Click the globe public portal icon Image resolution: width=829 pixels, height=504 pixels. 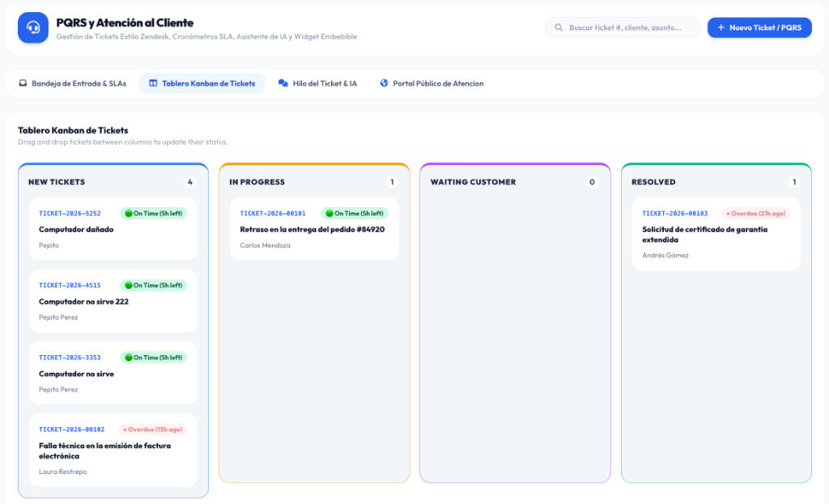(384, 83)
